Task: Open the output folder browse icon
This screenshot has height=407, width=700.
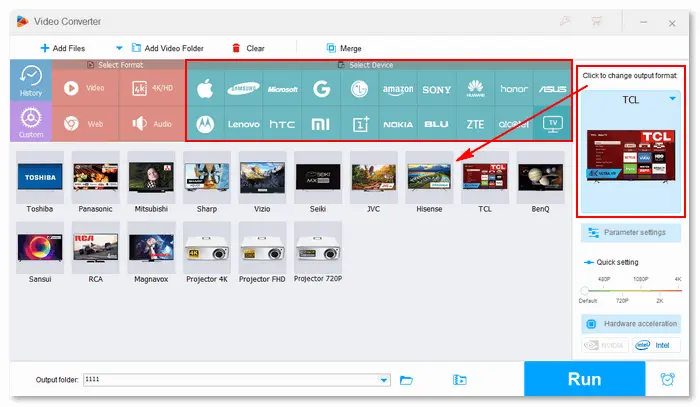Action: [406, 380]
